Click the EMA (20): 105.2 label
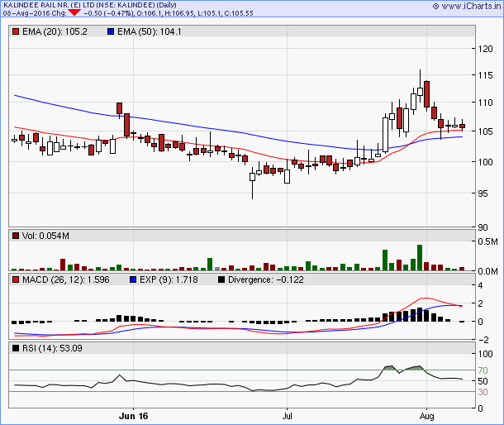Viewport: 504px width, 425px height. [55, 31]
